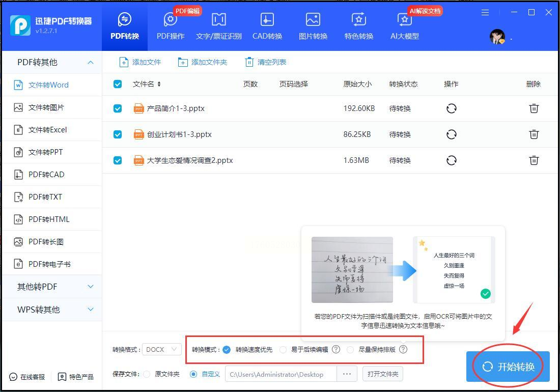560x392 pixels.
Task: Click the 文字/票证识别 OCR icon
Action: click(218, 20)
